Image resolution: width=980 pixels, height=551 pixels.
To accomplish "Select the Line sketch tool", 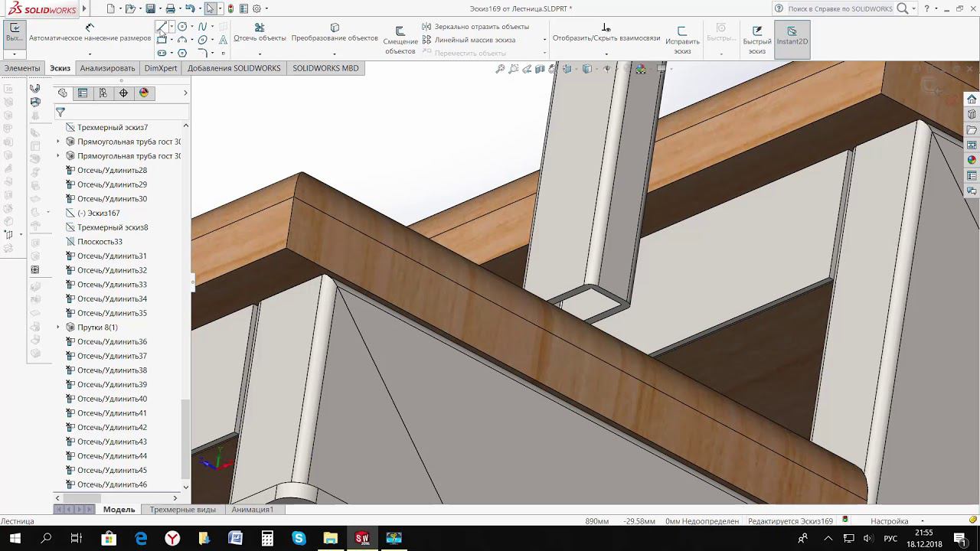I will [x=162, y=26].
